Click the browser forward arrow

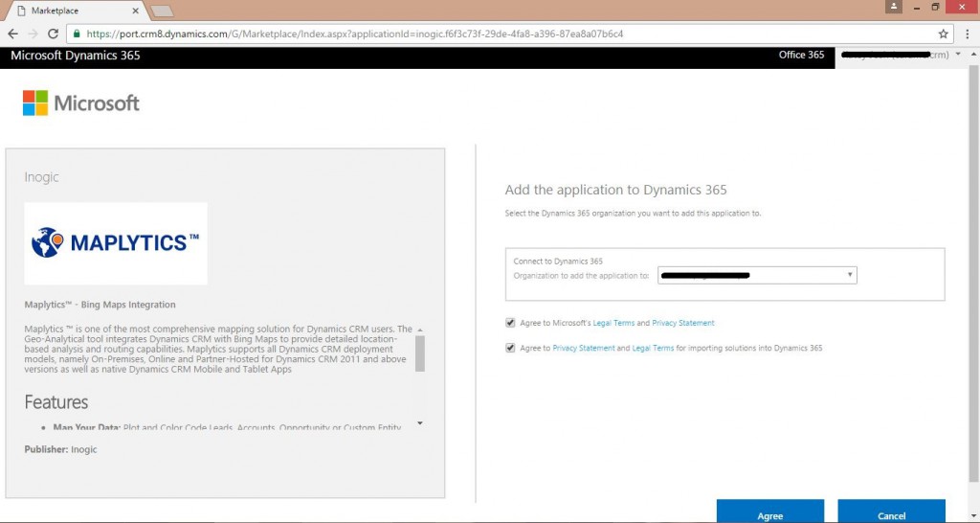click(33, 34)
